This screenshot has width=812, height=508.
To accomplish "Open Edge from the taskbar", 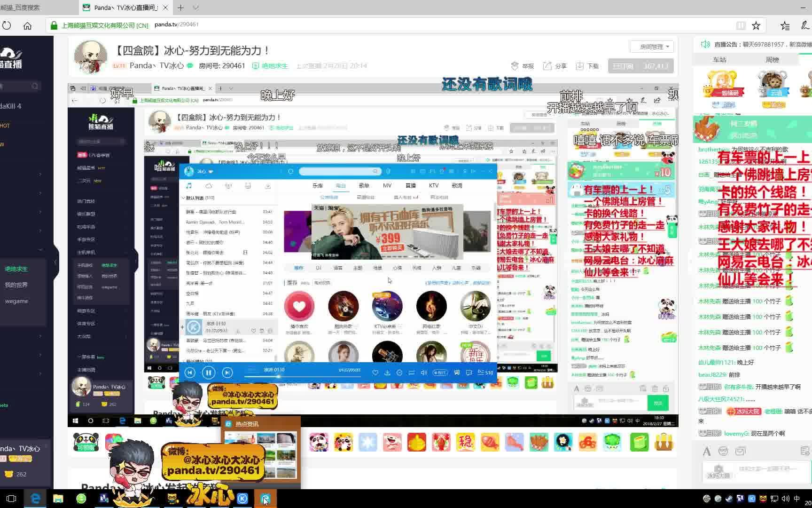I will pyautogui.click(x=35, y=499).
